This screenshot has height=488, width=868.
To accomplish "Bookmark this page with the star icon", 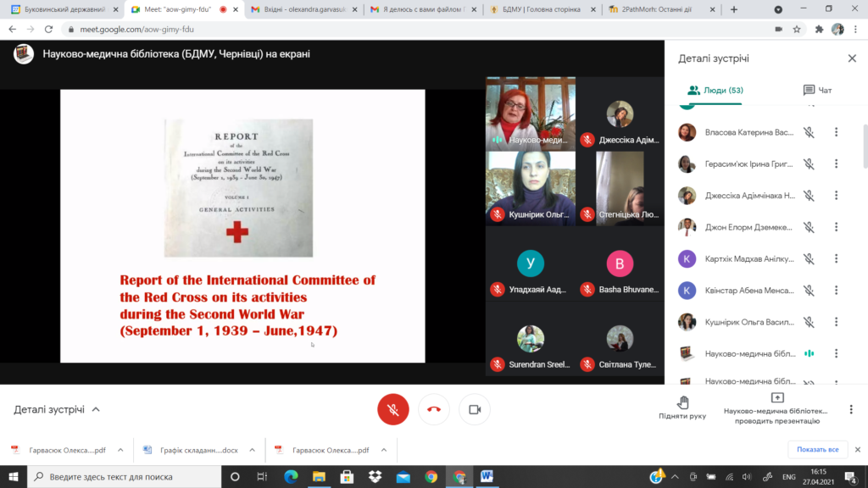I will click(797, 30).
